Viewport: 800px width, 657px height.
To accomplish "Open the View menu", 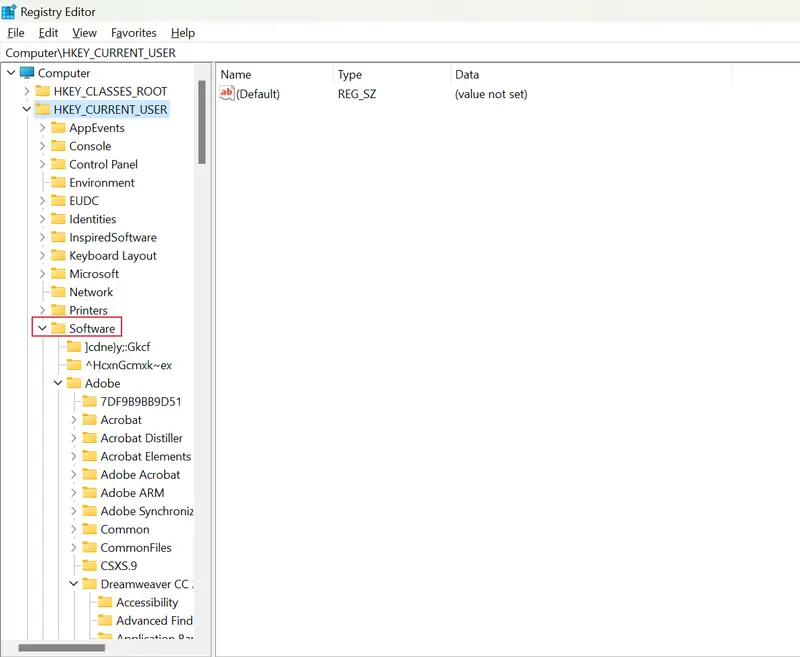I will coord(85,33).
